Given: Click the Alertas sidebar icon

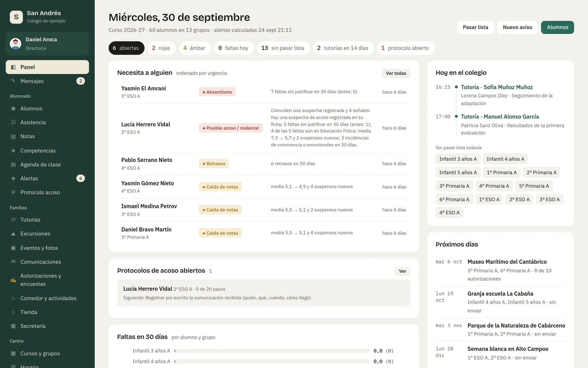Looking at the screenshot, I should point(13,178).
